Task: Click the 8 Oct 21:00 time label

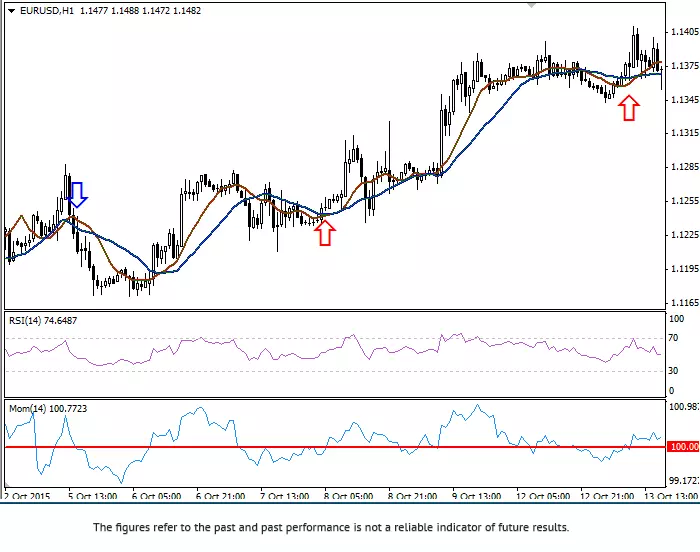Action: tap(412, 496)
